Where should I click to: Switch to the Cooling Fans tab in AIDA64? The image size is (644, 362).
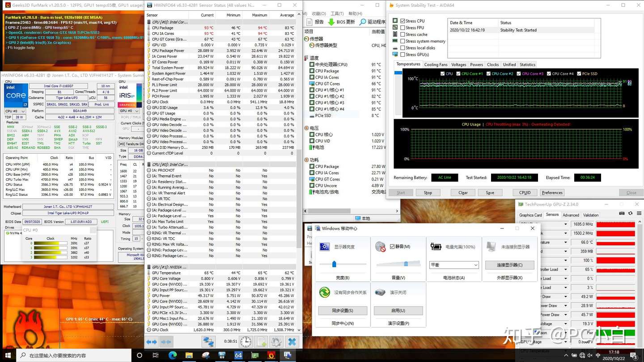(x=436, y=64)
